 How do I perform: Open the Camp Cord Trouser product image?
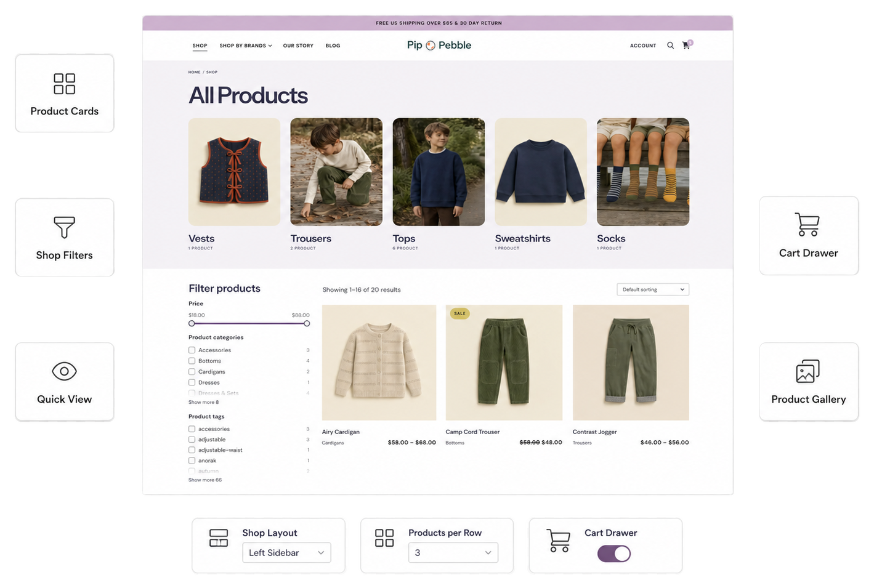[504, 363]
